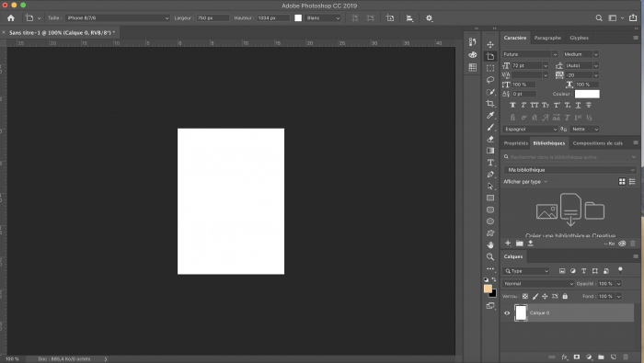The image size is (644, 363).
Task: Select the Quick Selection tool
Action: (x=490, y=92)
